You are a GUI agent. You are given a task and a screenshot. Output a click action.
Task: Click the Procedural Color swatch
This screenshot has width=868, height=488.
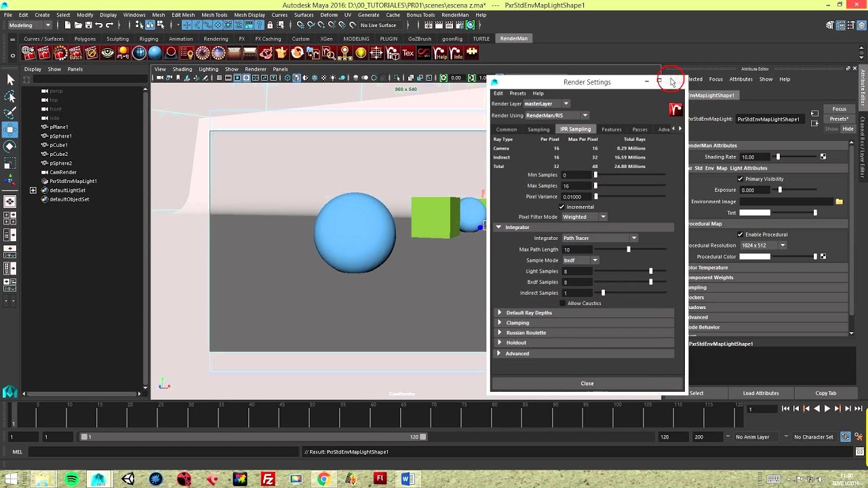755,257
